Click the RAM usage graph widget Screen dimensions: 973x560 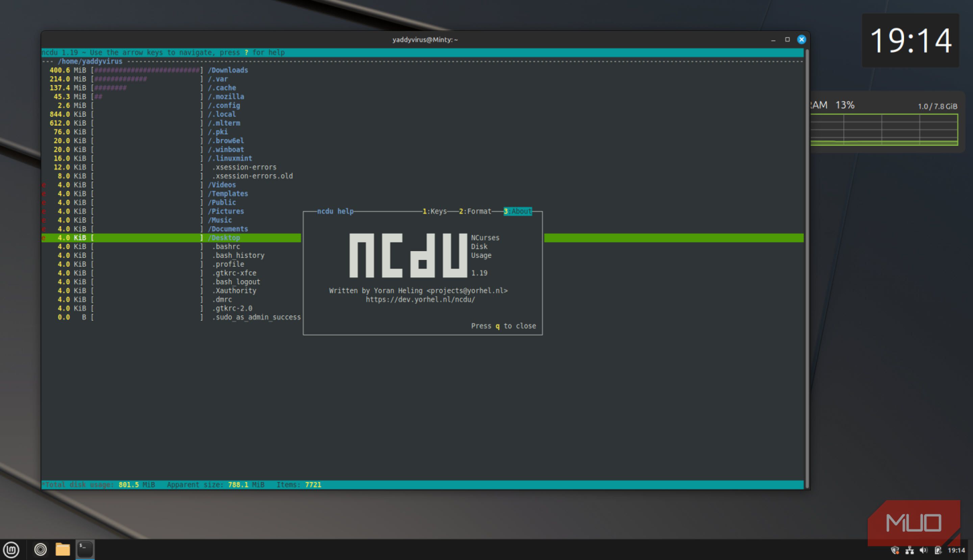pos(884,130)
